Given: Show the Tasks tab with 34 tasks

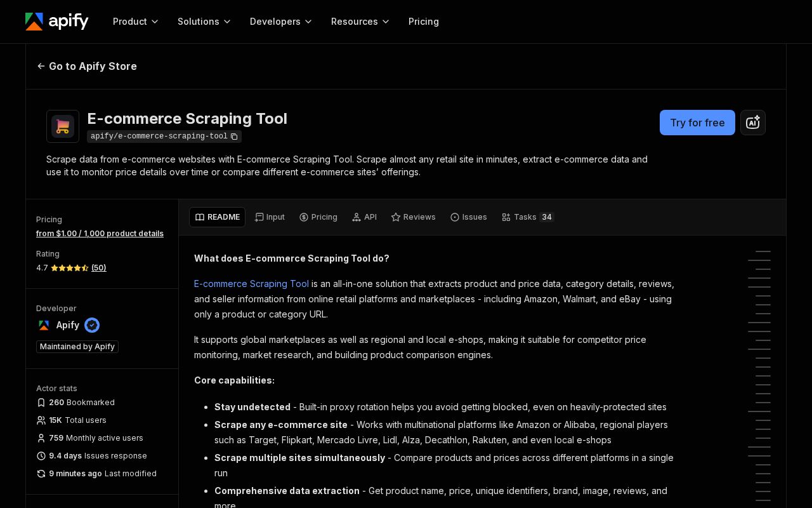Looking at the screenshot, I should pyautogui.click(x=528, y=217).
